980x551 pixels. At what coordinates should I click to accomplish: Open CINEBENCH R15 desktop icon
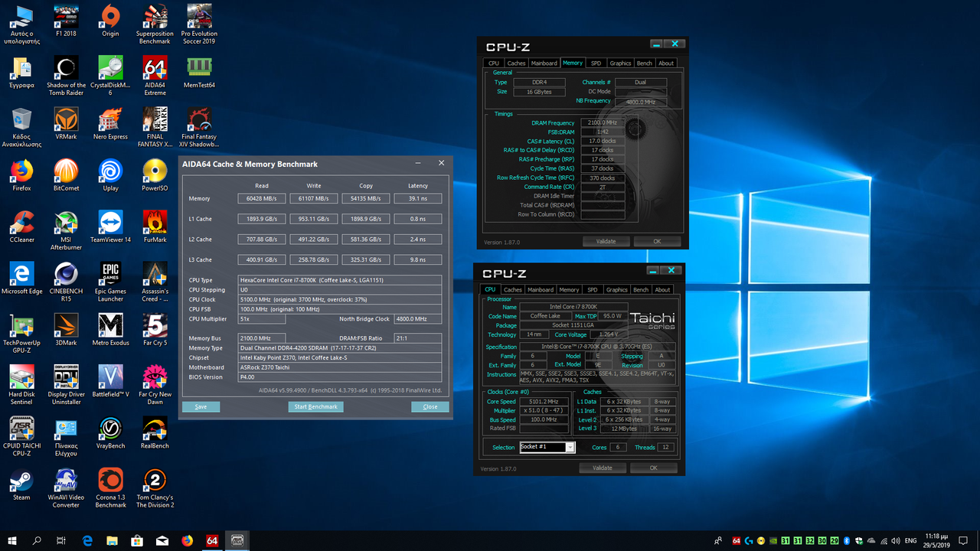point(66,281)
